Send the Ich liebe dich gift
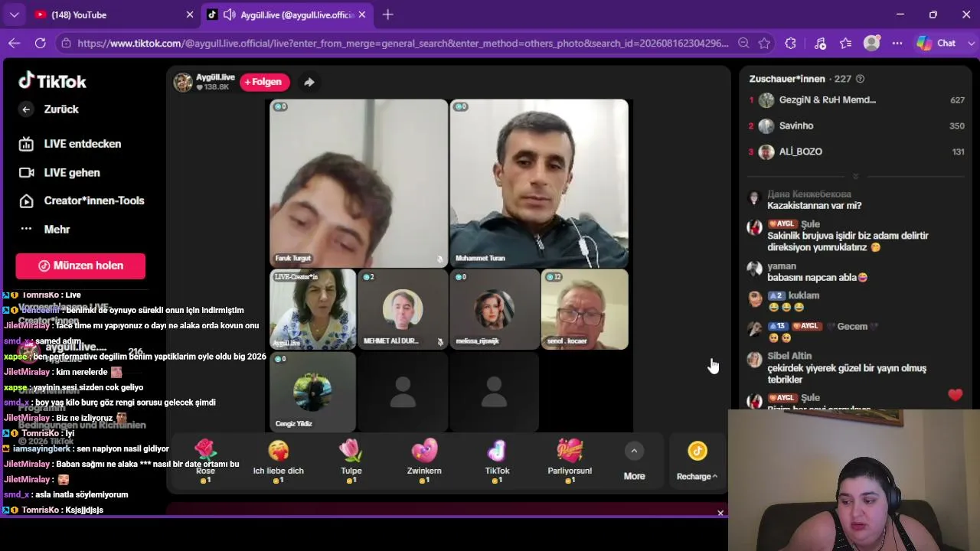The height and width of the screenshot is (551, 980). click(279, 461)
